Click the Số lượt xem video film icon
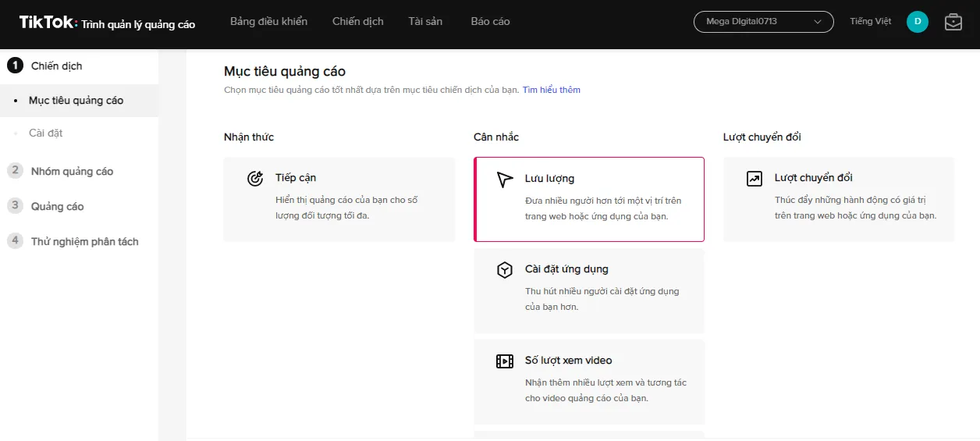 [505, 361]
